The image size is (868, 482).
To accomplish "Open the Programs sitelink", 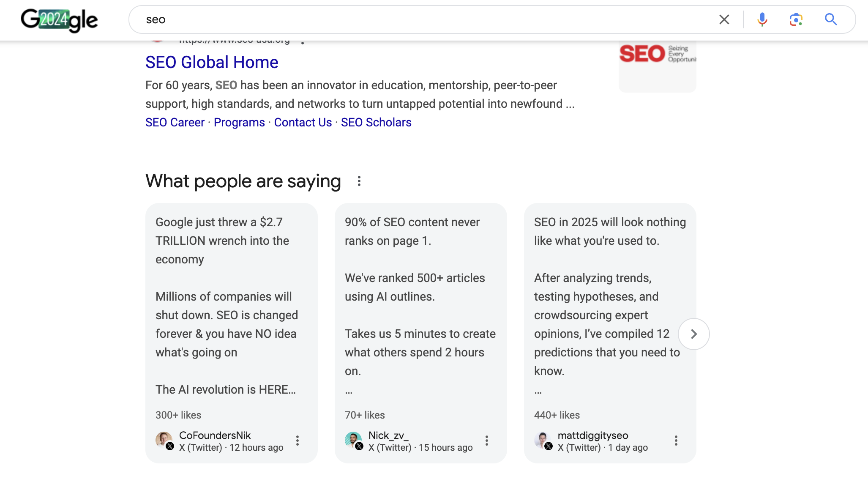I will pyautogui.click(x=239, y=122).
